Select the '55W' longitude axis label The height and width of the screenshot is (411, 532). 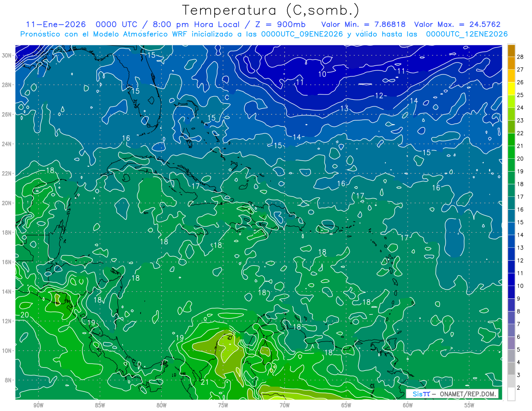tap(469, 406)
